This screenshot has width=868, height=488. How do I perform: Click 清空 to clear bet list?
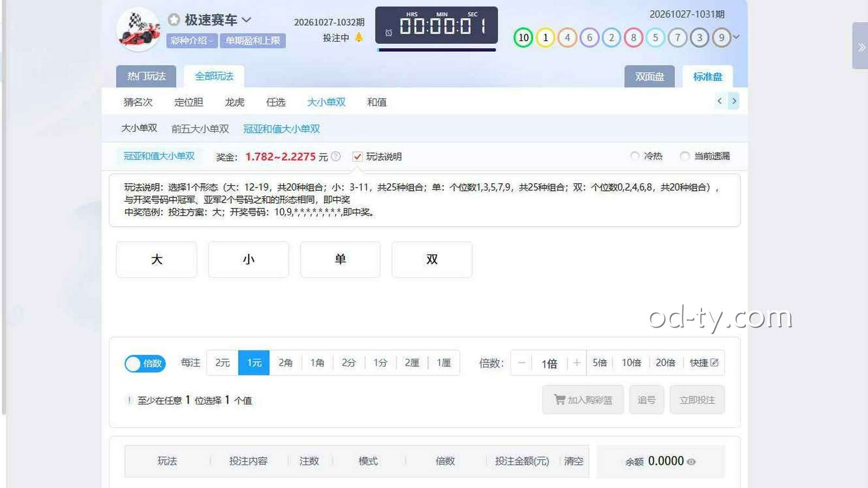(x=573, y=461)
